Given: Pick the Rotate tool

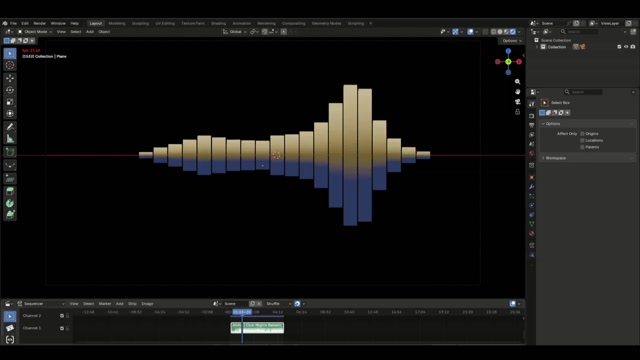Looking at the screenshot, I should pyautogui.click(x=10, y=90).
